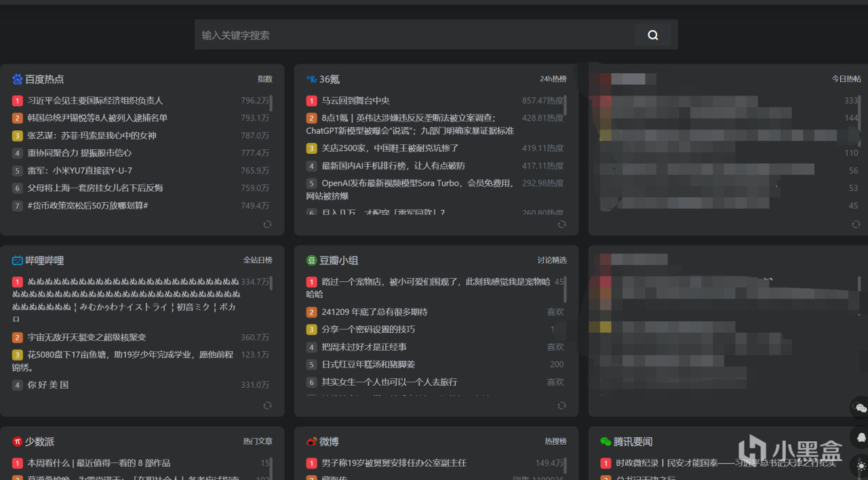Click the 哔哩哔哩 card scrollbar
The width and height of the screenshot is (868, 480).
tap(271, 283)
